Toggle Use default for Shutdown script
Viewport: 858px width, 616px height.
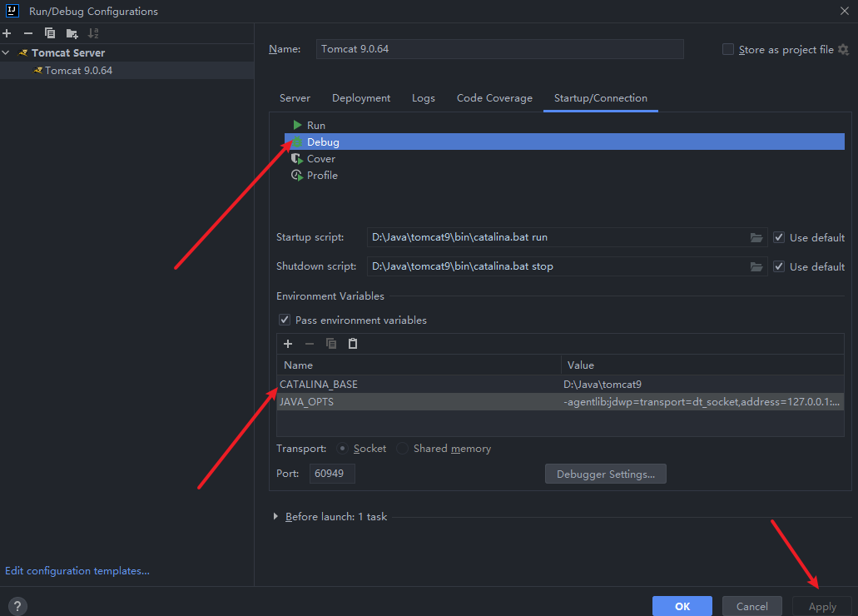click(779, 266)
